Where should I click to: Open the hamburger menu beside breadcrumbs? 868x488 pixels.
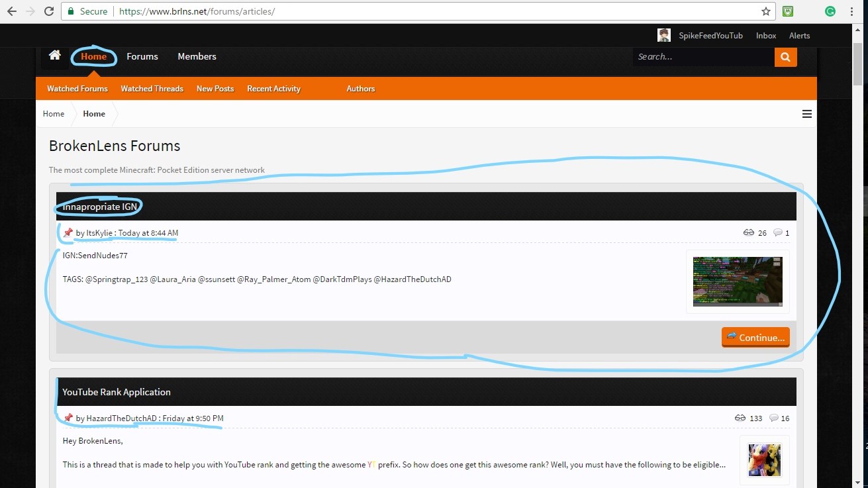click(x=806, y=114)
